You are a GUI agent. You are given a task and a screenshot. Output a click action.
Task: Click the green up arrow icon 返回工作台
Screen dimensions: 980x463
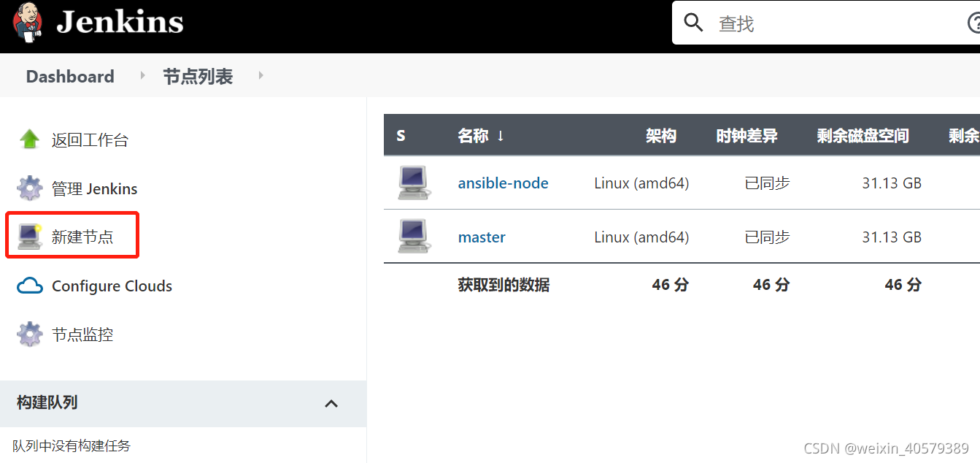tap(29, 139)
